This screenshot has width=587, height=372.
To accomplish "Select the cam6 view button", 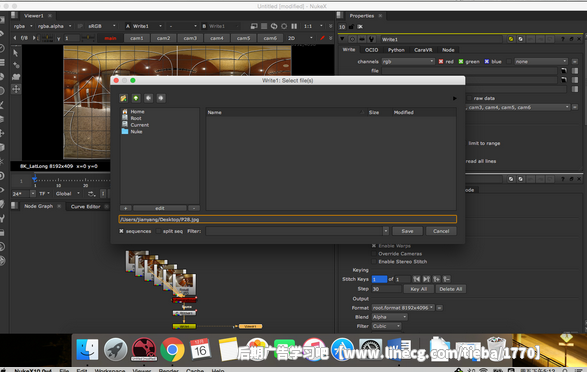I will click(x=270, y=38).
